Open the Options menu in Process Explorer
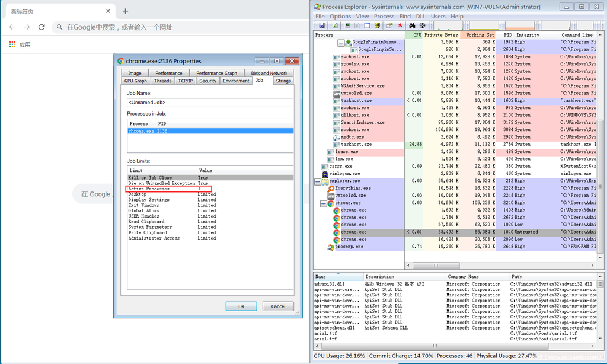 click(340, 16)
